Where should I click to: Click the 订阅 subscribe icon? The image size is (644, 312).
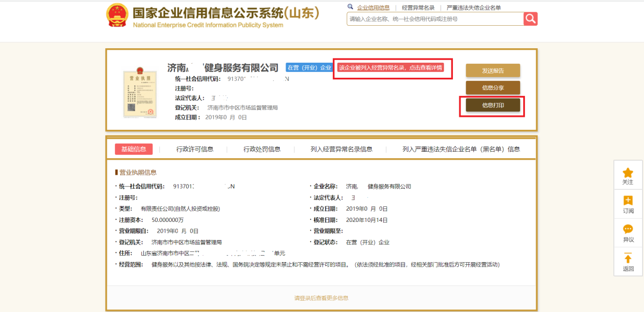627,201
